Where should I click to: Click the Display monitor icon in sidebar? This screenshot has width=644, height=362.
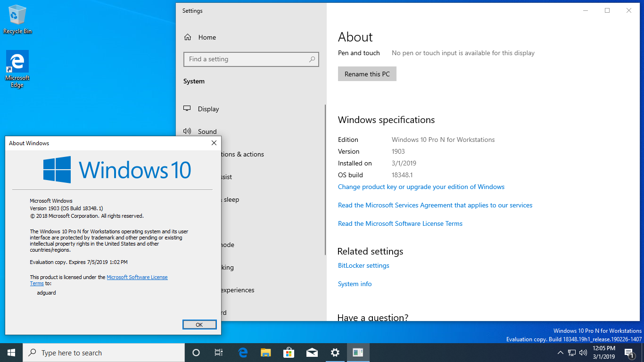[x=187, y=108]
